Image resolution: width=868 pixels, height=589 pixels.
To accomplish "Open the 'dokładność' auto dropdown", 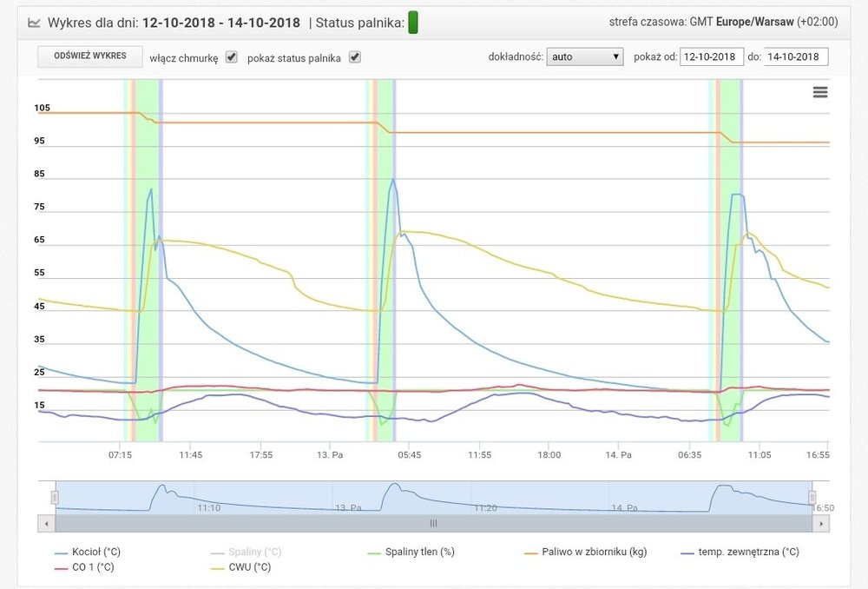I will pos(585,57).
